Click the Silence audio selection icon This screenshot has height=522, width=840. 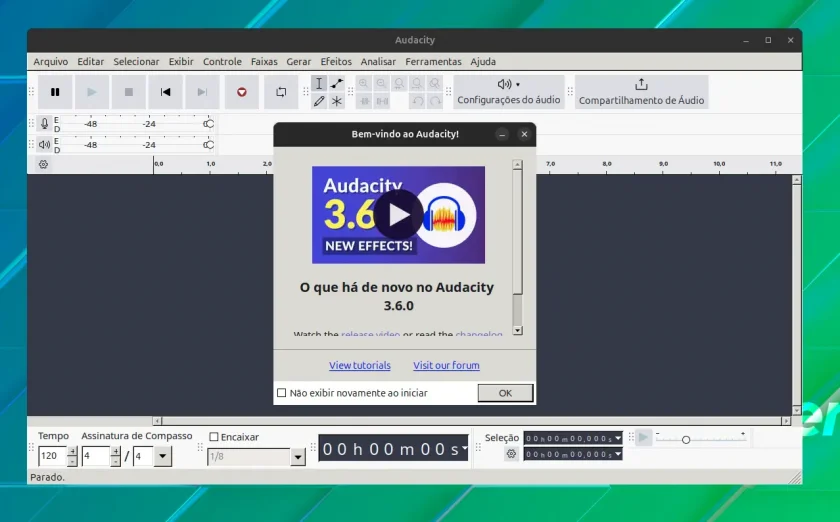click(382, 101)
